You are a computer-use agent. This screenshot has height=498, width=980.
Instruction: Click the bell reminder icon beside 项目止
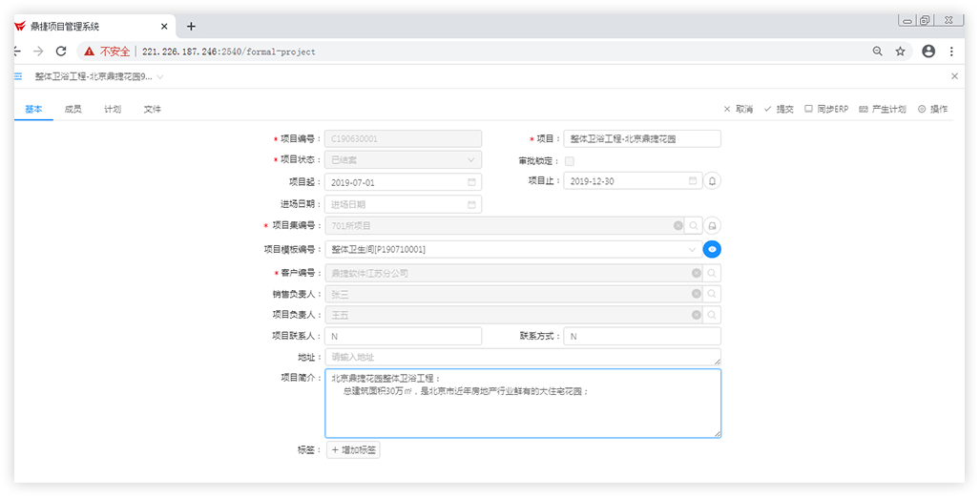click(712, 180)
